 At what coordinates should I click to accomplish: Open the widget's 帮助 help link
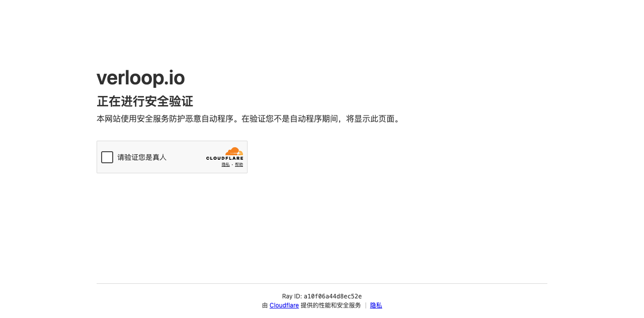coord(239,165)
